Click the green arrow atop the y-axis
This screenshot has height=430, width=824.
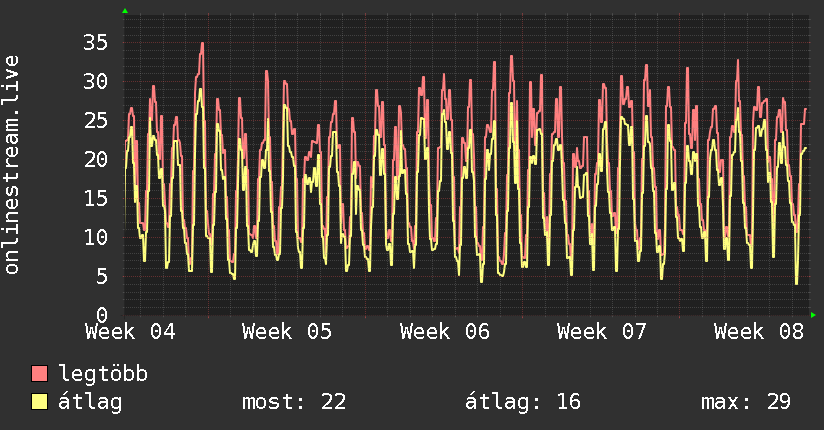click(125, 11)
